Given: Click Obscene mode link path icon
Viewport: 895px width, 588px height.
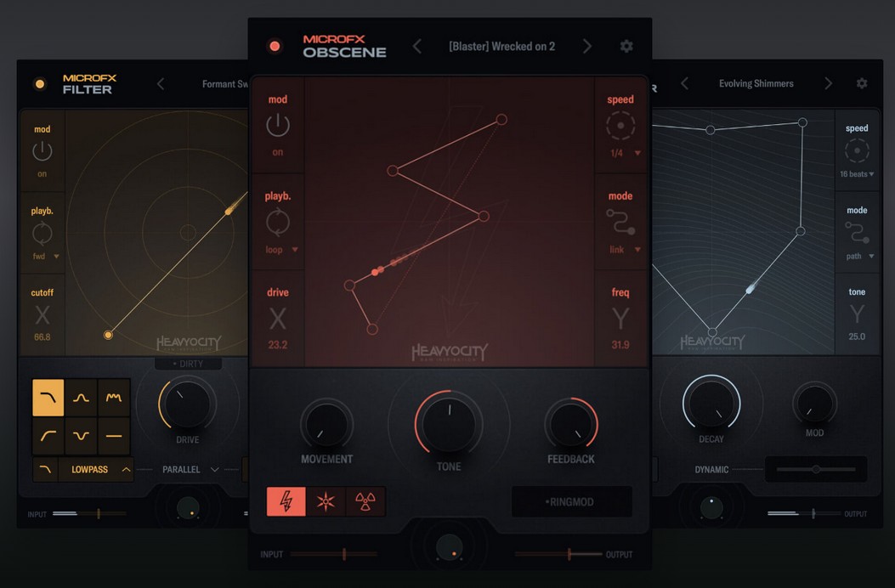Looking at the screenshot, I should click(x=620, y=222).
